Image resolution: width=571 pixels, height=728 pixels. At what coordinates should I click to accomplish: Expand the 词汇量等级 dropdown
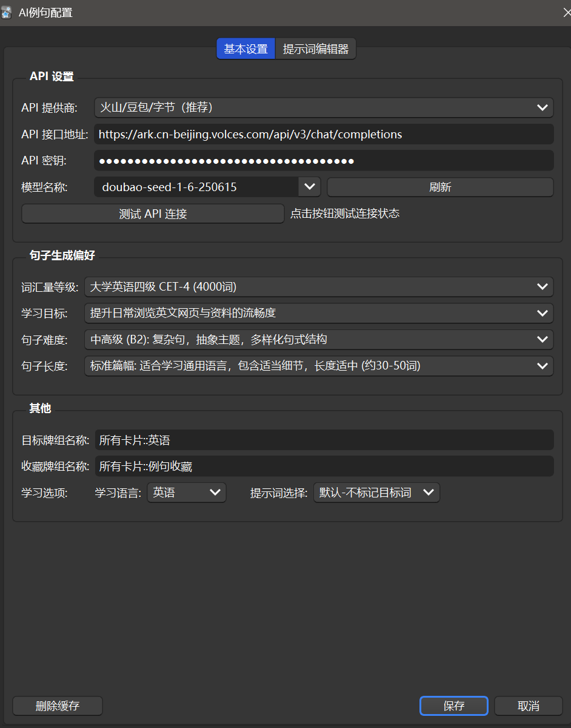pos(319,286)
